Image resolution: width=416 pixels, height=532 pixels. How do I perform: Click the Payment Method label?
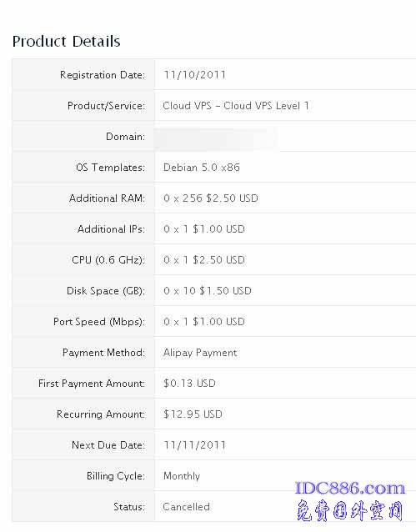[x=104, y=353]
